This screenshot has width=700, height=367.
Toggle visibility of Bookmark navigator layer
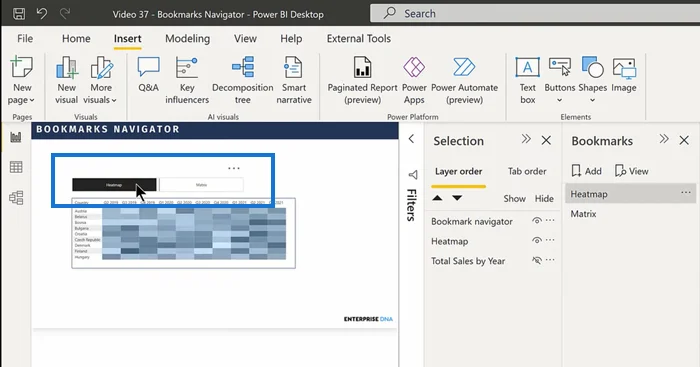point(537,221)
